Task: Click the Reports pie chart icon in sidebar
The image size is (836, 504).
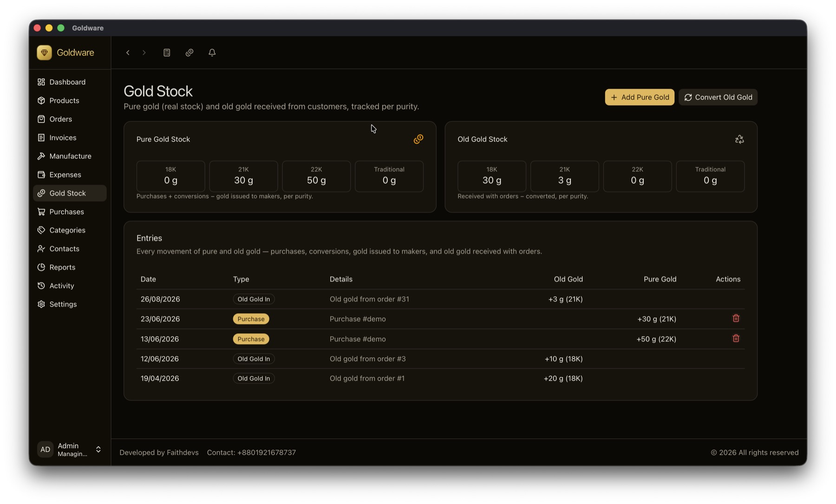Action: [41, 267]
